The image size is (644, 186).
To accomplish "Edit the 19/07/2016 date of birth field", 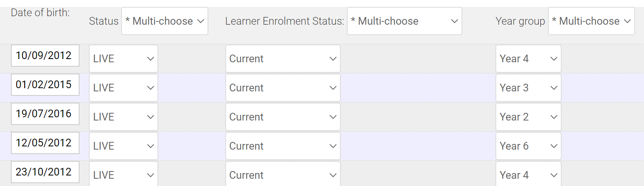I will point(45,114).
